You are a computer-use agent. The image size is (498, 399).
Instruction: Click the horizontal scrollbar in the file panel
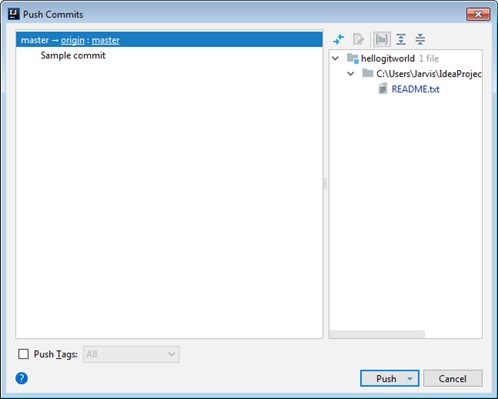(377, 334)
